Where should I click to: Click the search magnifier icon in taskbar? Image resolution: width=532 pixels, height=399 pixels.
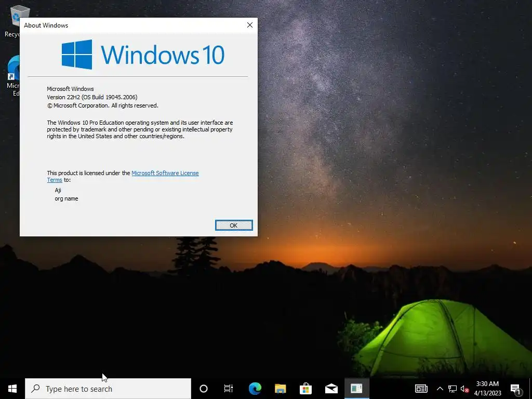[x=35, y=389]
